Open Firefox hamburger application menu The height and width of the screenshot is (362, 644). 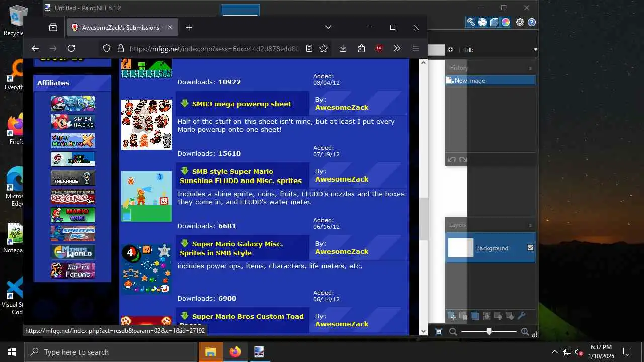(x=415, y=48)
